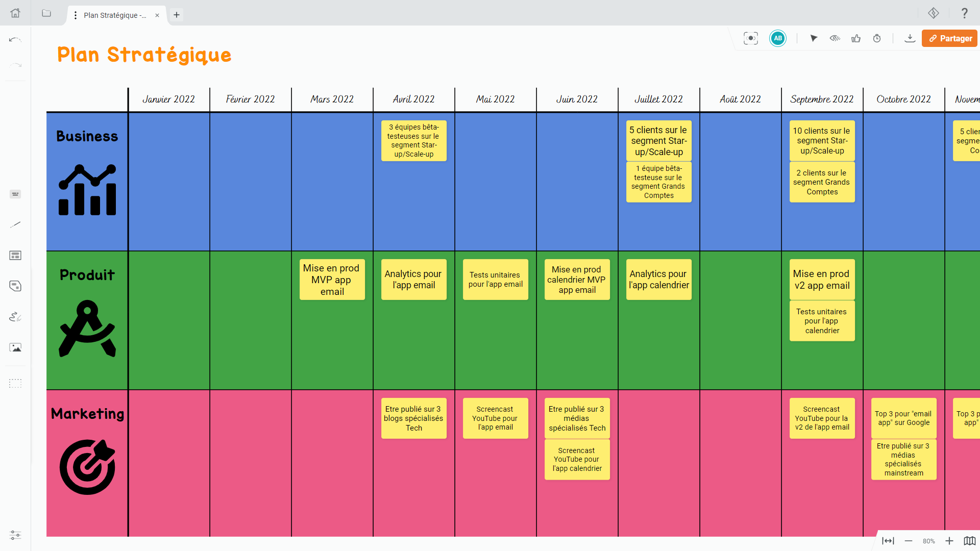This screenshot has width=980, height=551.
Task: Select the freehand pen drawing tool
Action: click(15, 317)
